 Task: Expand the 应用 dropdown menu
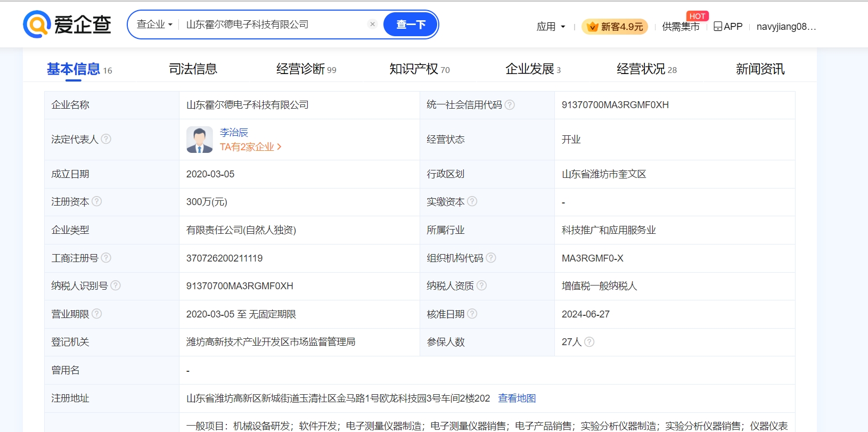(x=551, y=27)
